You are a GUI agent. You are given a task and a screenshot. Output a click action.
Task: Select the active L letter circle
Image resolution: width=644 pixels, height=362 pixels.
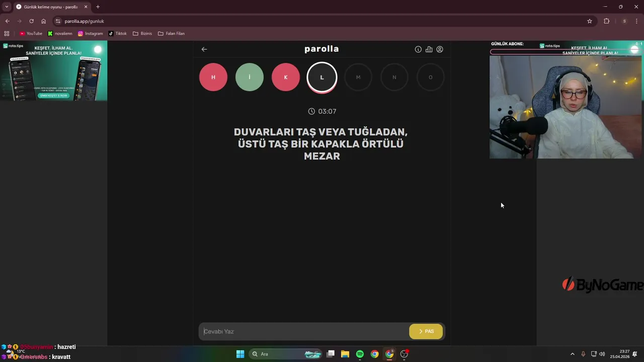[322, 77]
